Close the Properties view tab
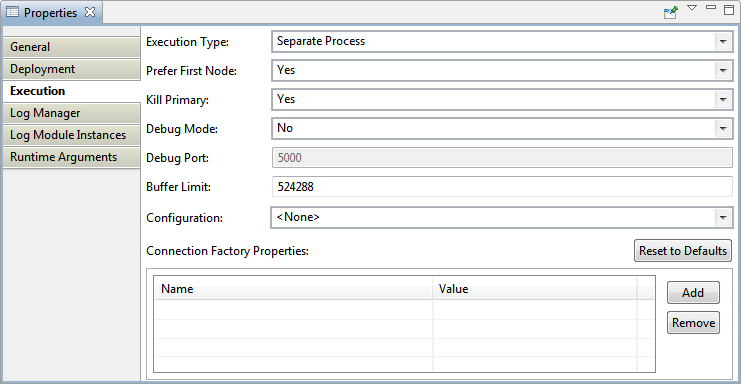This screenshot has height=384, width=741. click(x=90, y=12)
